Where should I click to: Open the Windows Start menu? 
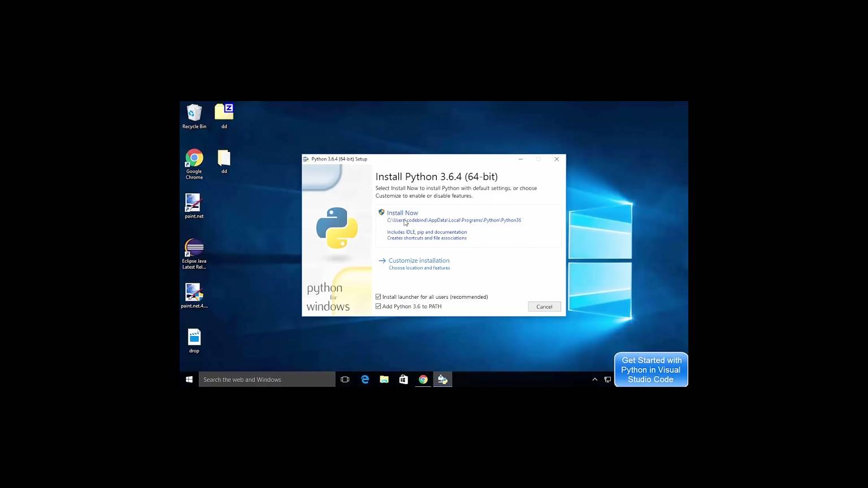[x=189, y=380]
